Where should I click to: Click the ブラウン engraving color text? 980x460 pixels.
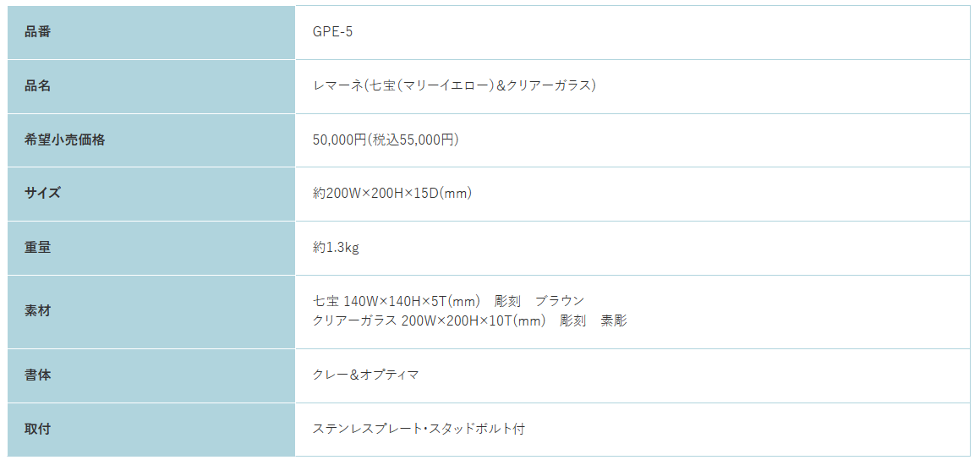pos(560,301)
